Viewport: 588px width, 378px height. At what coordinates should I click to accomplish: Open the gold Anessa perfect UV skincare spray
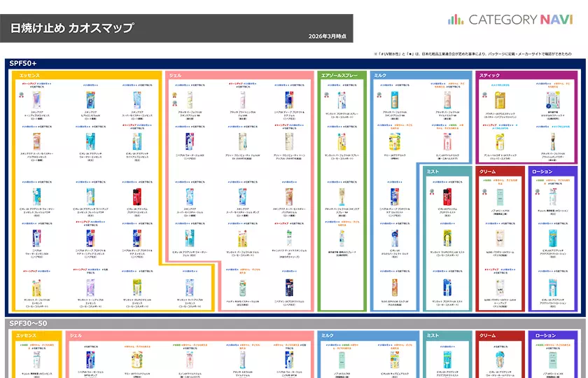(x=342, y=197)
